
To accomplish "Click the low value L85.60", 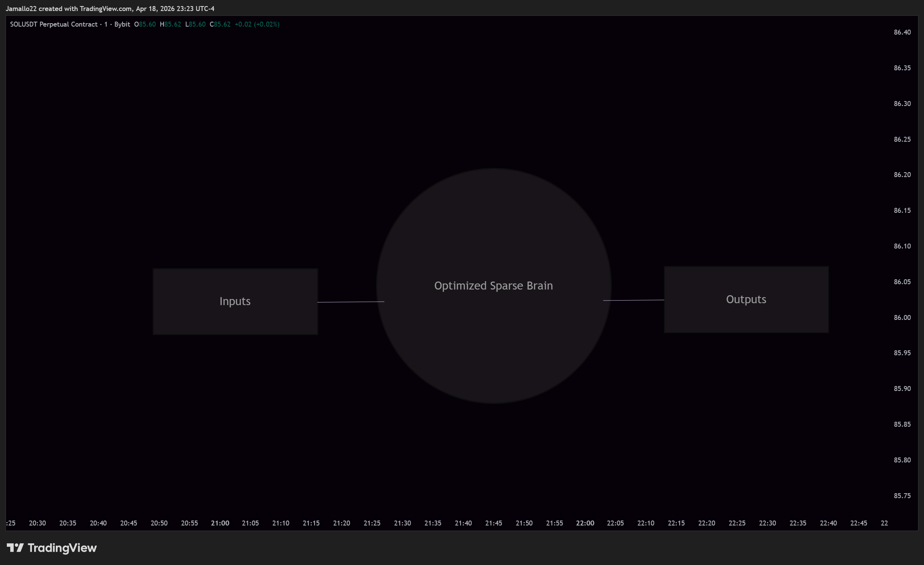I will coord(196,24).
